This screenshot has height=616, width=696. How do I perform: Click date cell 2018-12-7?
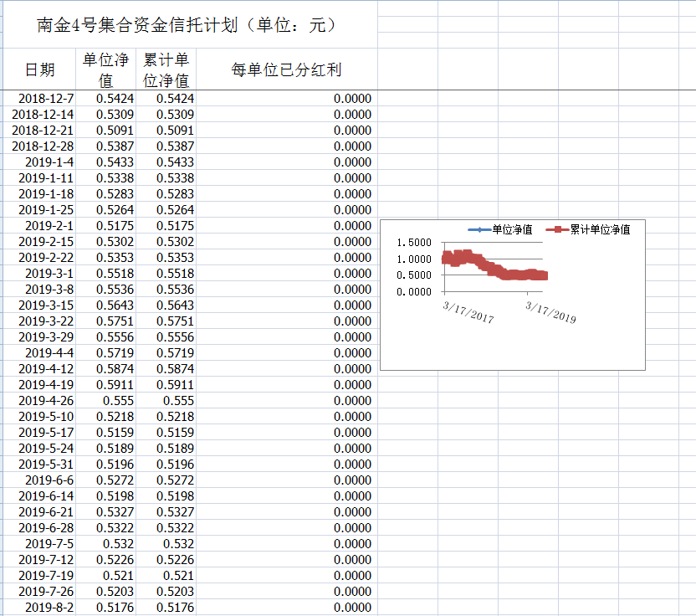(x=39, y=98)
